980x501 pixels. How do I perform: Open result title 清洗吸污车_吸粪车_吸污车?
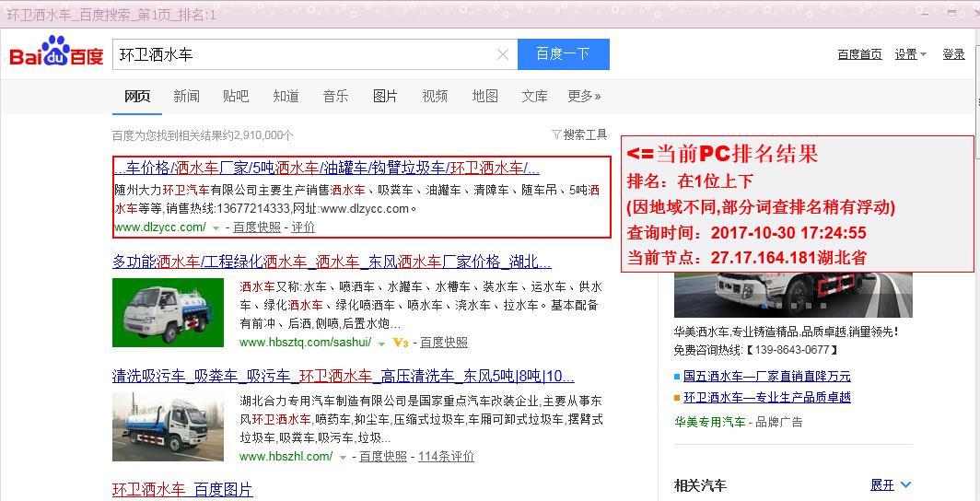344,376
